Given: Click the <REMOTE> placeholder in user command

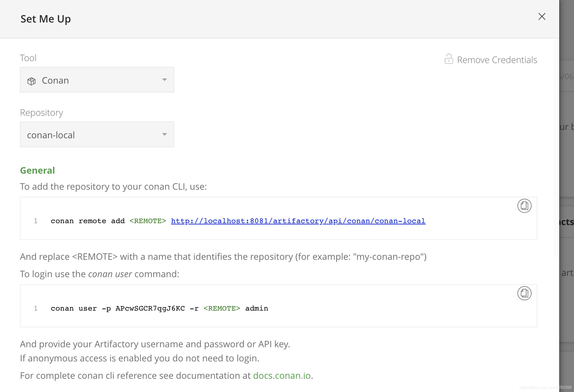Looking at the screenshot, I should 222,309.
